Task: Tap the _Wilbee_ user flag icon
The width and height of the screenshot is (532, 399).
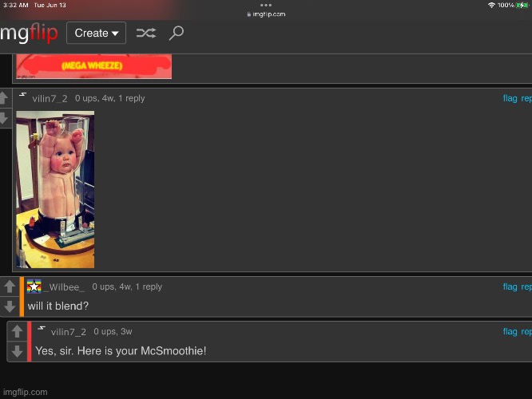Action: pyautogui.click(x=34, y=286)
